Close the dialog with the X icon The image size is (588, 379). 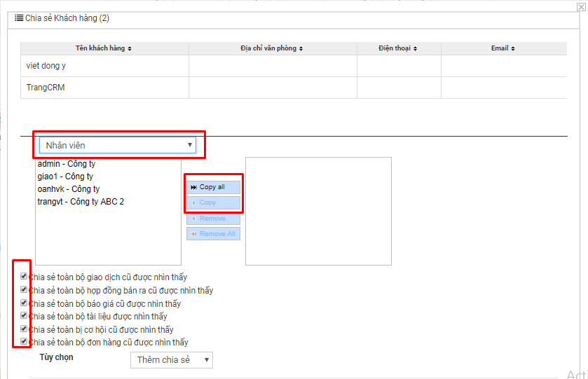[579, 6]
